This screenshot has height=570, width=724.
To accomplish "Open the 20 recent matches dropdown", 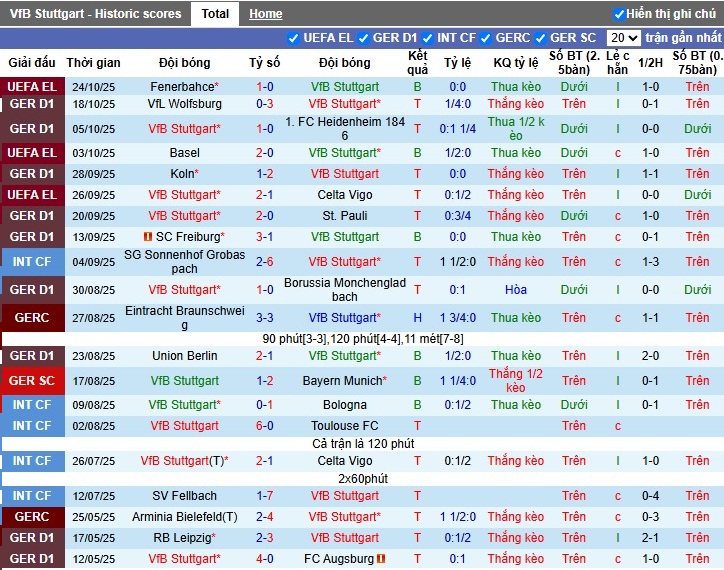I will [x=624, y=38].
